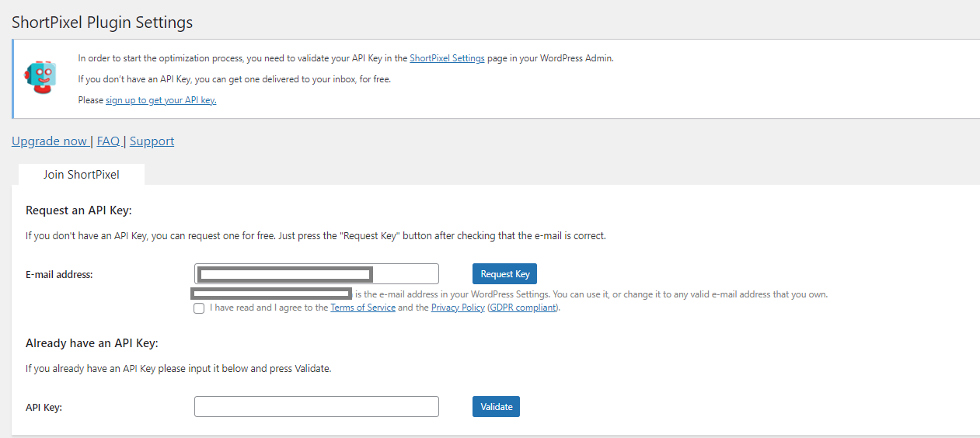Click the ShortPixel Plugin Settings heading

(102, 23)
